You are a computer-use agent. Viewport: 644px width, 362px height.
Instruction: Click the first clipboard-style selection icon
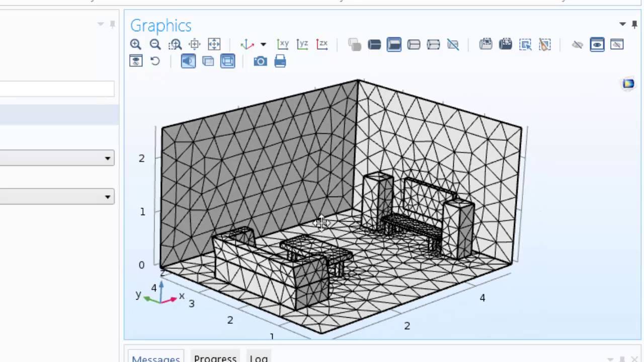[x=486, y=44]
